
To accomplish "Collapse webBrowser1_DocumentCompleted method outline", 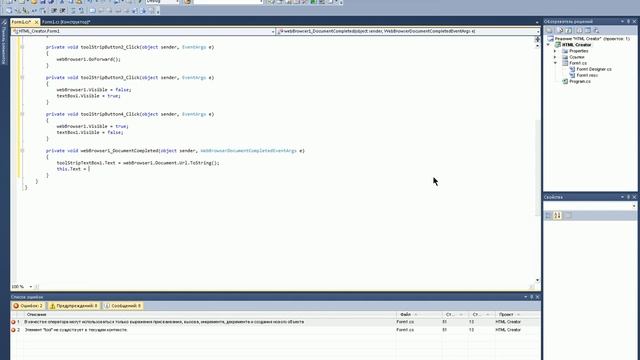I will click(22, 151).
